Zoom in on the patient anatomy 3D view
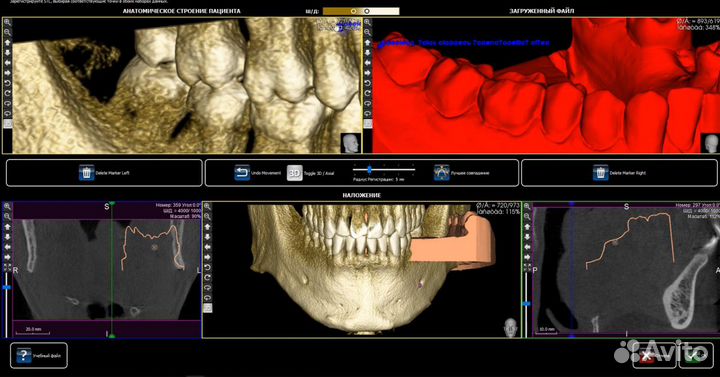 coord(7,23)
